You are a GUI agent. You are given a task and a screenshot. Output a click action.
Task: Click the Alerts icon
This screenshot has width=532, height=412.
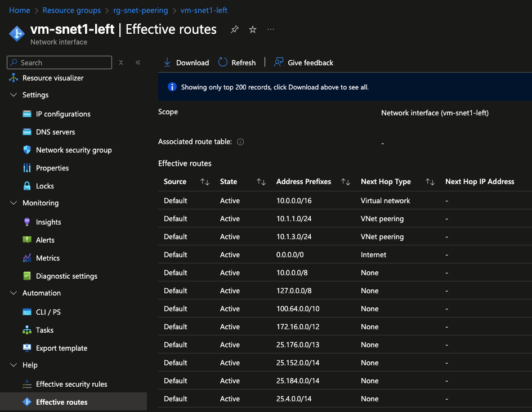click(27, 240)
